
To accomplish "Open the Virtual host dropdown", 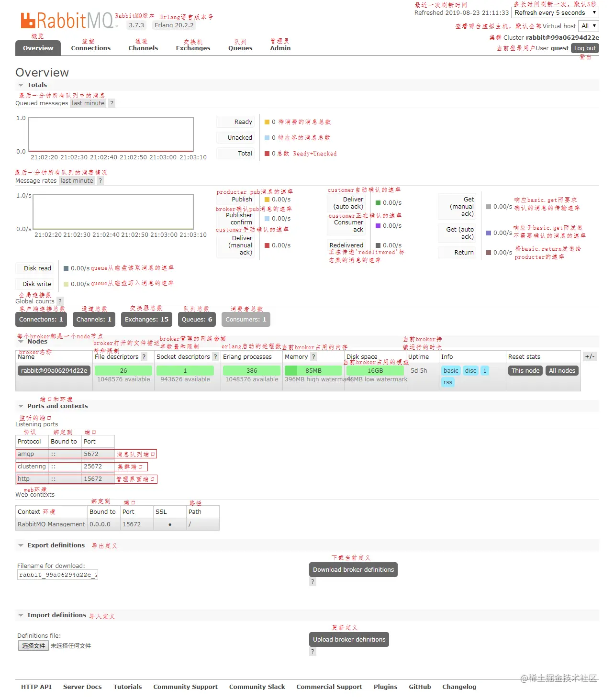I will click(x=589, y=26).
